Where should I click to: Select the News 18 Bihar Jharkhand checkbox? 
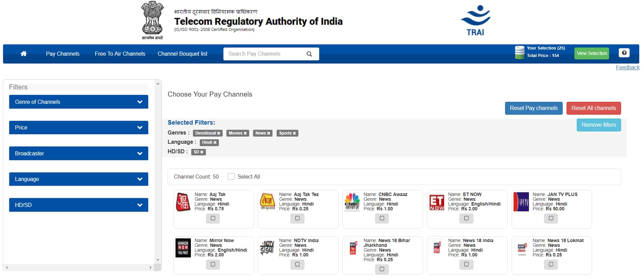pos(382,269)
